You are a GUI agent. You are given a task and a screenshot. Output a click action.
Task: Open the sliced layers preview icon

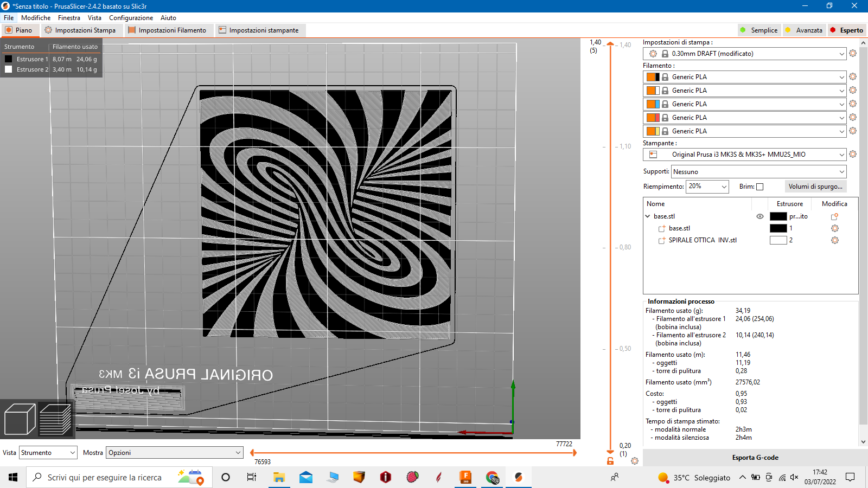pyautogui.click(x=55, y=418)
